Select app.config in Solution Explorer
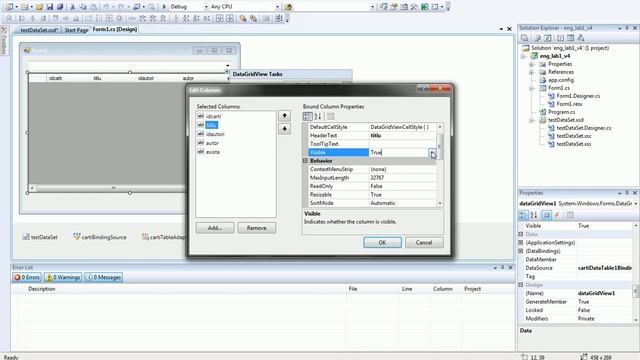The width and height of the screenshot is (640, 360). click(561, 80)
